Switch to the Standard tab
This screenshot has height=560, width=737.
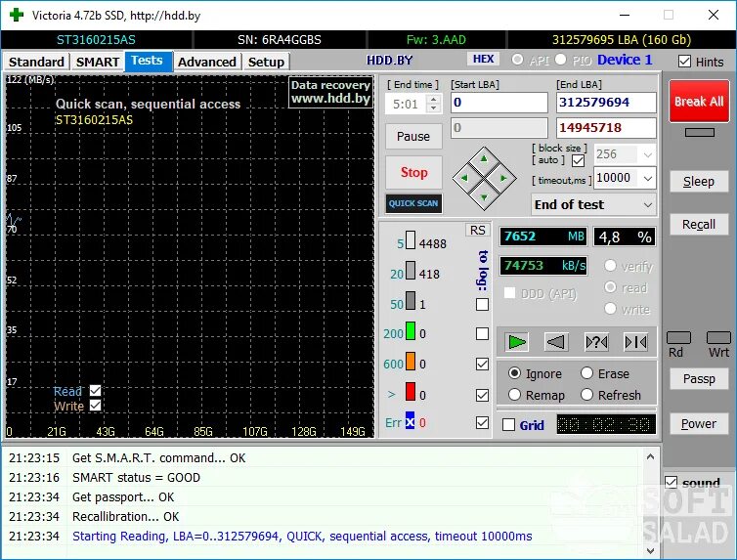click(x=36, y=62)
